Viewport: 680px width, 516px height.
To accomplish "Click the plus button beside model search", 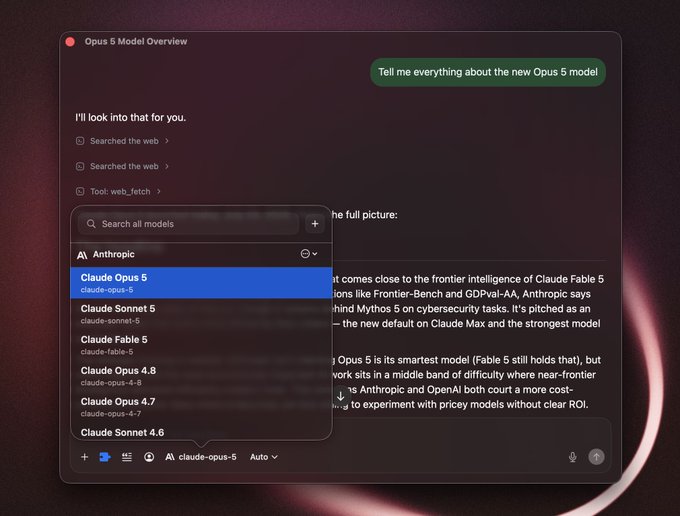I will pos(315,224).
